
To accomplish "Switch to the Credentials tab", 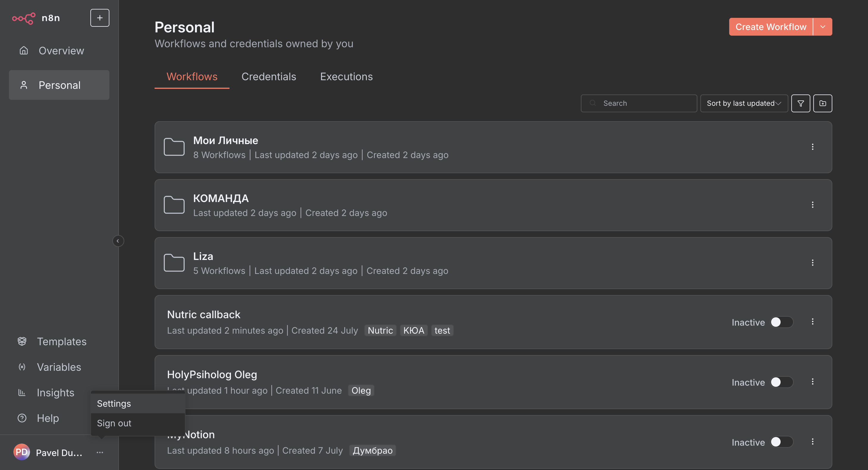I will [268, 77].
